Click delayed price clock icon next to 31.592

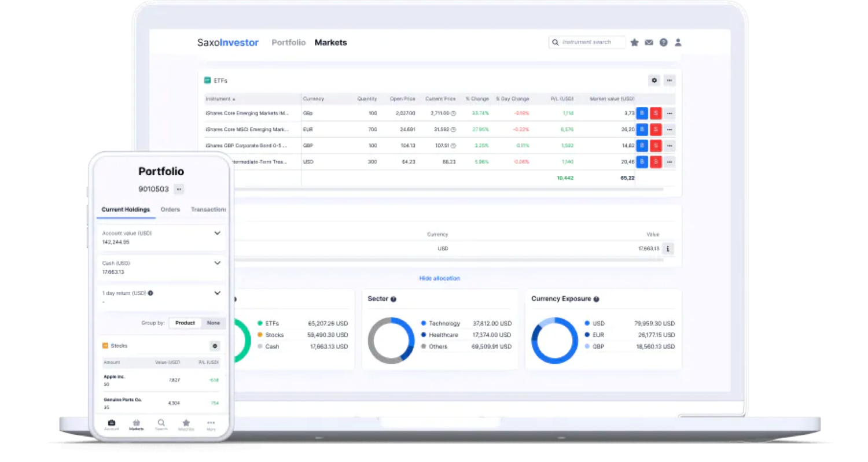(453, 130)
